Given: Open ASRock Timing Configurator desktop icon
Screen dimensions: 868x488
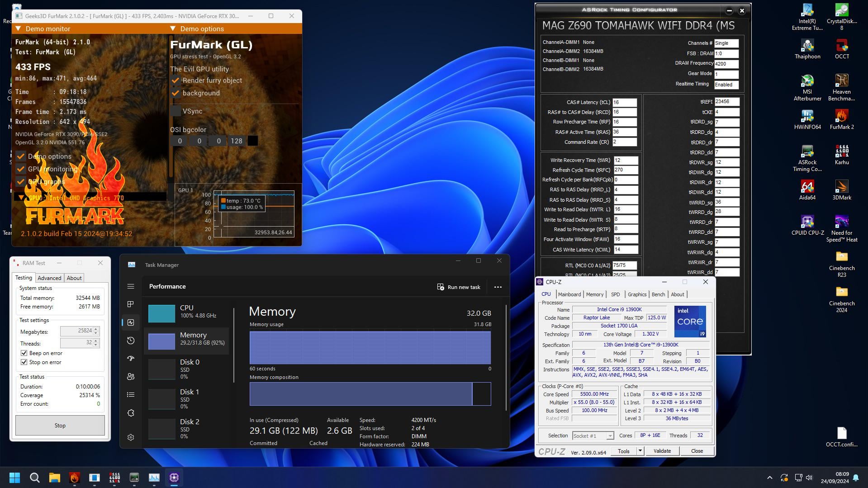Looking at the screenshot, I should [x=807, y=158].
